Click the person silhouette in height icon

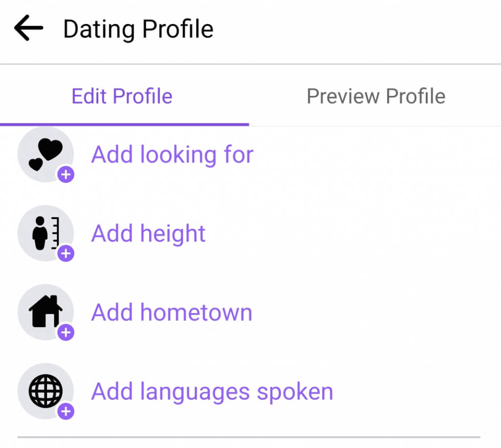[39, 233]
